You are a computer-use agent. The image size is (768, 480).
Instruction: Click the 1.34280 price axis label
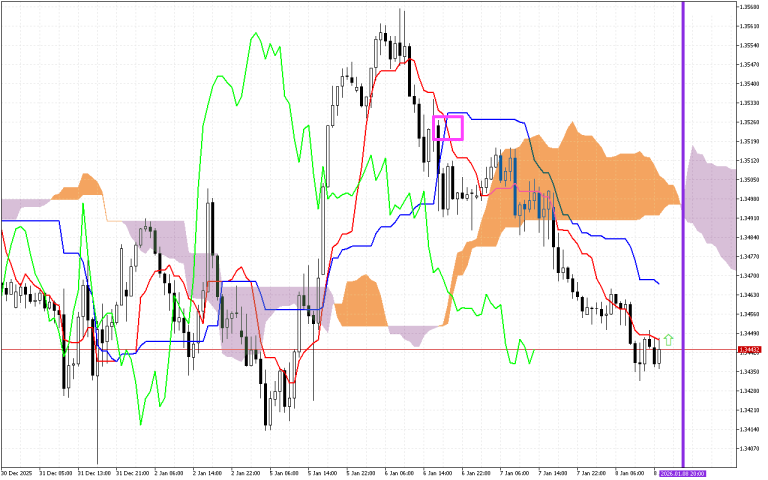pyautogui.click(x=749, y=391)
